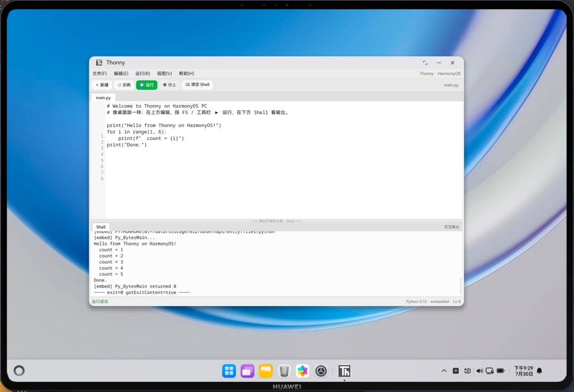This screenshot has width=574, height=392.
Task: Click the 停止 (Stop) toolbar button
Action: [170, 85]
